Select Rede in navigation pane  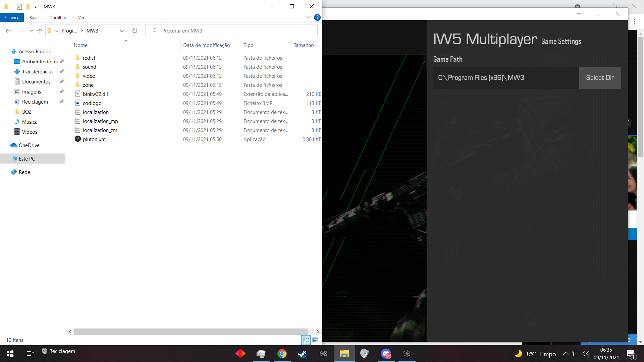pyautogui.click(x=24, y=172)
